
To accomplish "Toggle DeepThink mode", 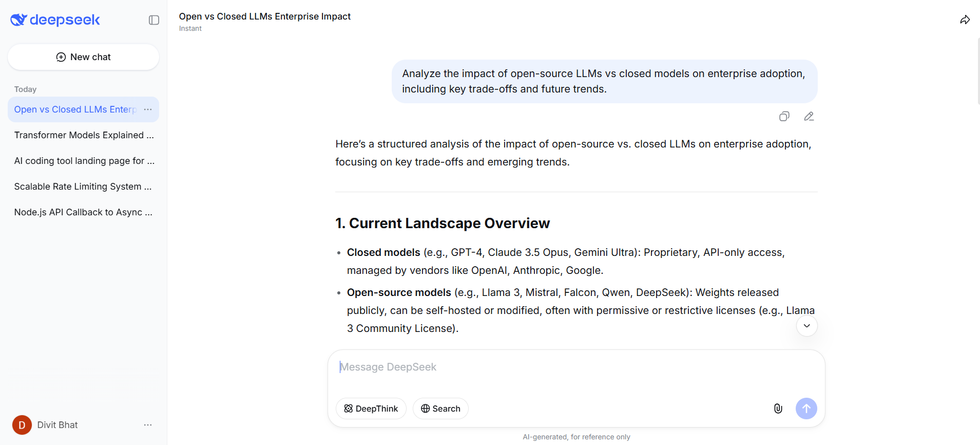I will point(371,409).
